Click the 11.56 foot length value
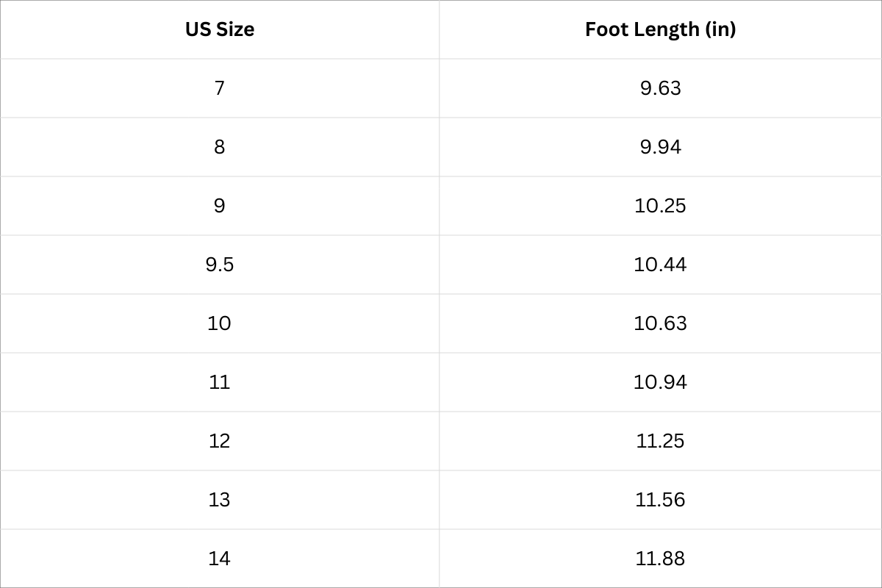 (x=660, y=500)
